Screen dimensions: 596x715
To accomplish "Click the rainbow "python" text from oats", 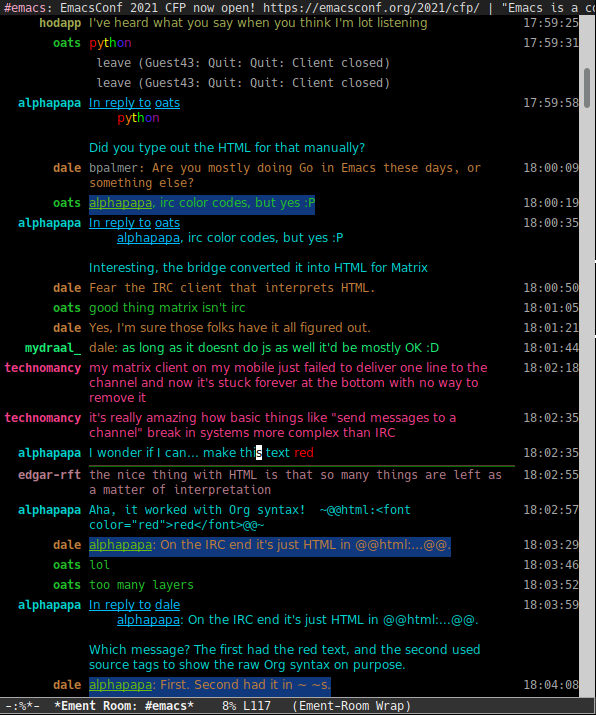I will click(x=110, y=43).
